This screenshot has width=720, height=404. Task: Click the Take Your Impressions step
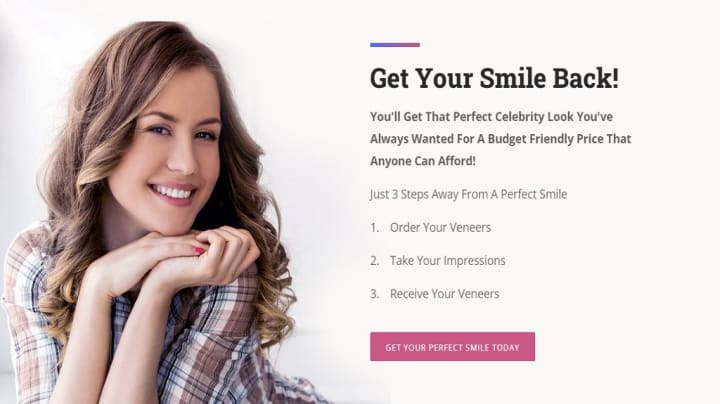pyautogui.click(x=448, y=260)
